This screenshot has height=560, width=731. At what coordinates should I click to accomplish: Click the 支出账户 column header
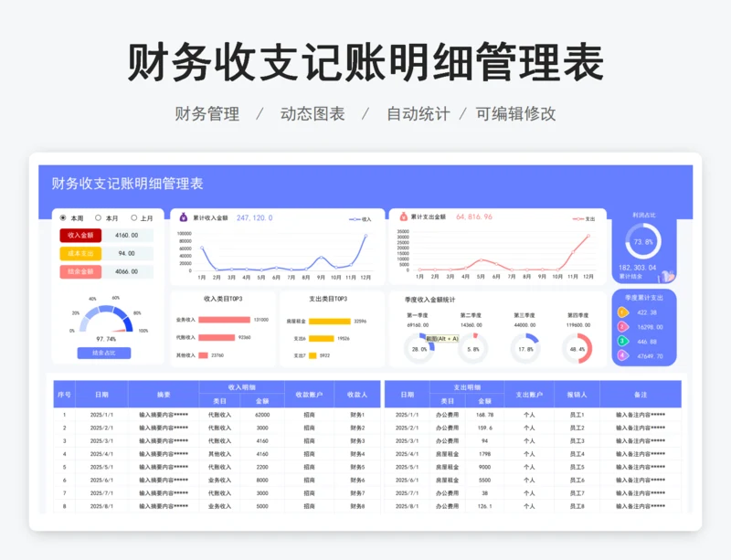(x=530, y=395)
